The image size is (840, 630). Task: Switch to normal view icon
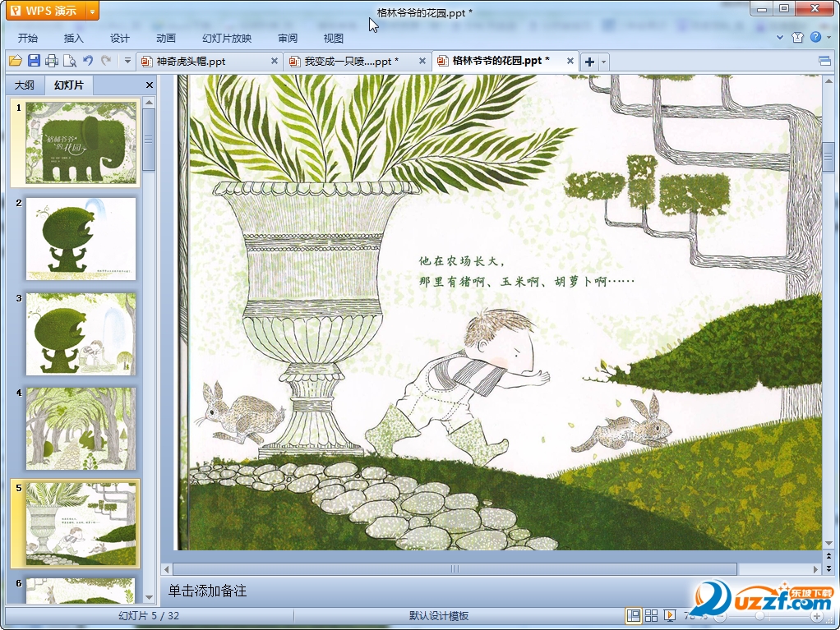click(x=633, y=615)
